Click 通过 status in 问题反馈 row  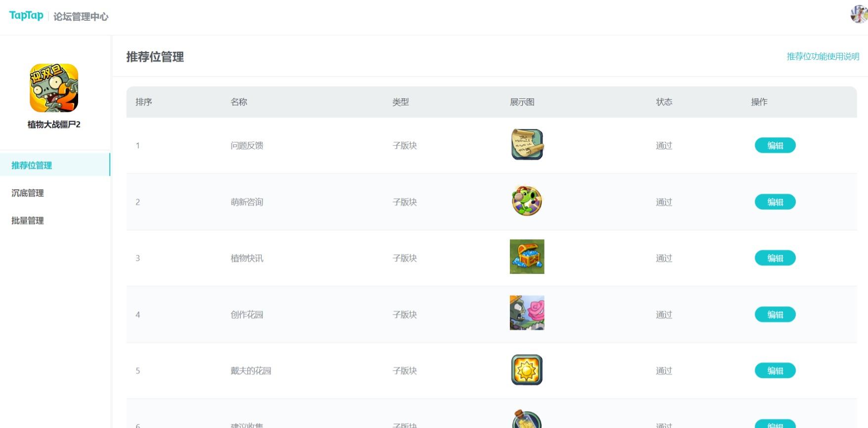(664, 145)
